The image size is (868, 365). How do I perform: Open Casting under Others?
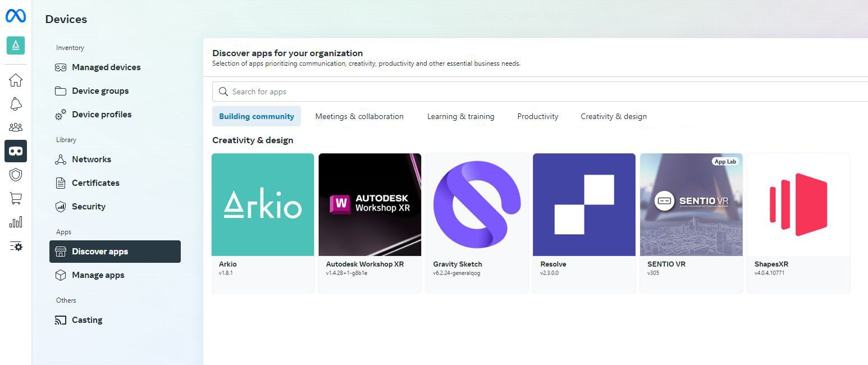point(115,320)
